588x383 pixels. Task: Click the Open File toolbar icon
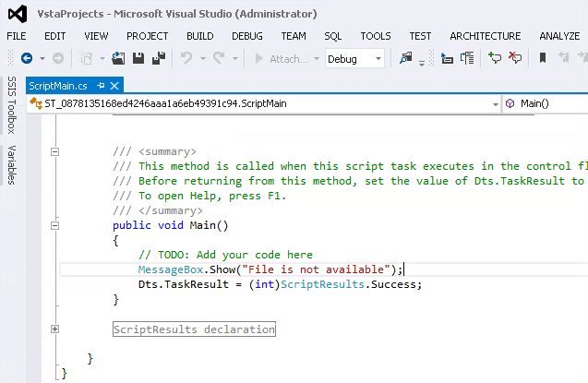pos(118,58)
